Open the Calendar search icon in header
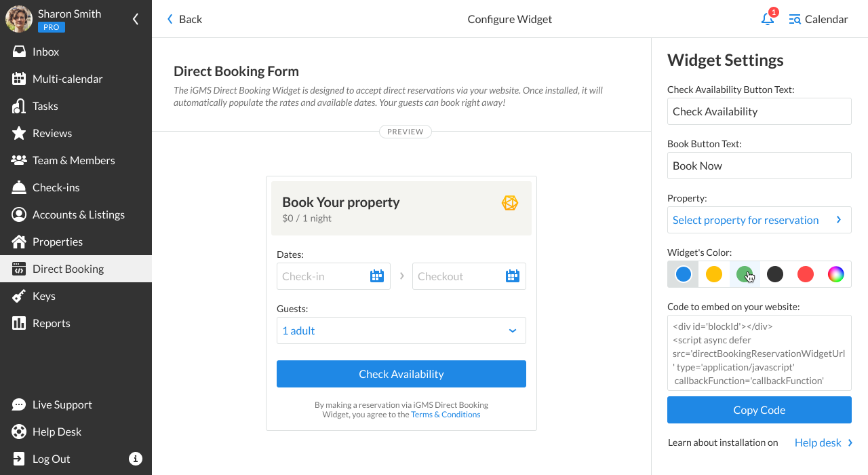Viewport: 868px width, 475px height. point(795,19)
